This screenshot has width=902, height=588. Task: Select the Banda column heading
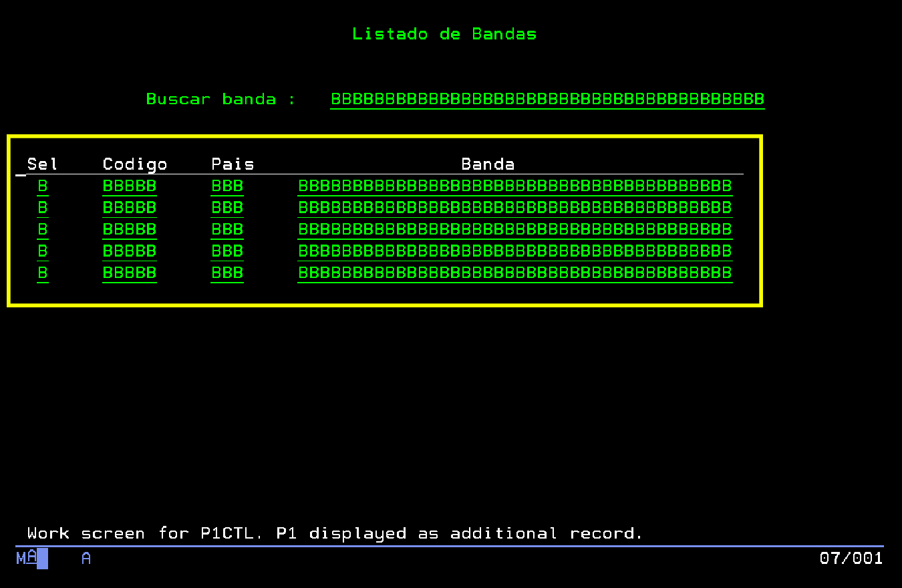pyautogui.click(x=487, y=164)
